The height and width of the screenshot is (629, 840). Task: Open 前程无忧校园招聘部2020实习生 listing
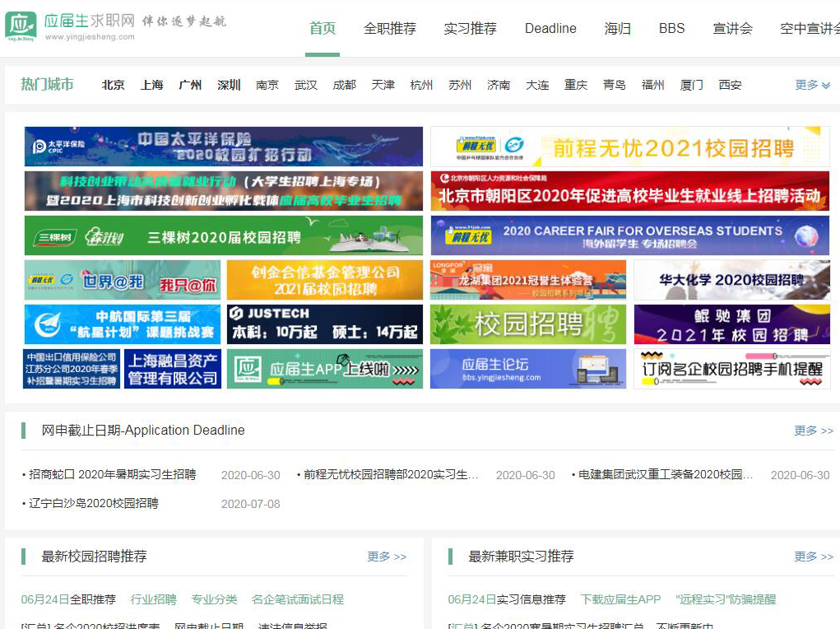tap(391, 474)
